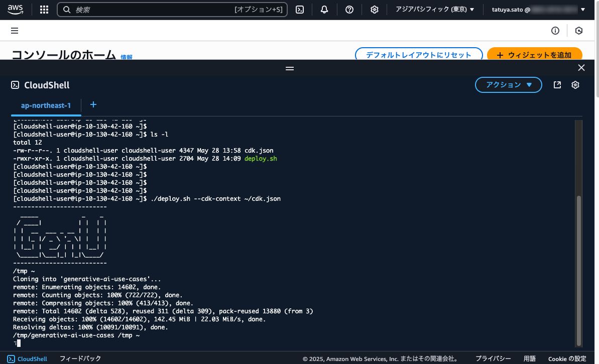Click the "/tmp/generative-ai-use-cases /tmp ~" line
The width and height of the screenshot is (599, 364).
pyautogui.click(x=76, y=335)
